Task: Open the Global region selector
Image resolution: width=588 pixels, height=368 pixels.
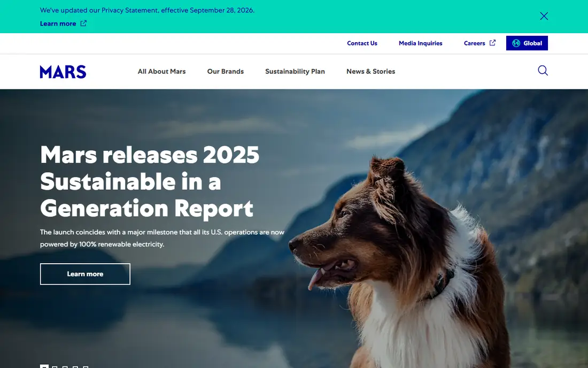Action: pos(527,43)
